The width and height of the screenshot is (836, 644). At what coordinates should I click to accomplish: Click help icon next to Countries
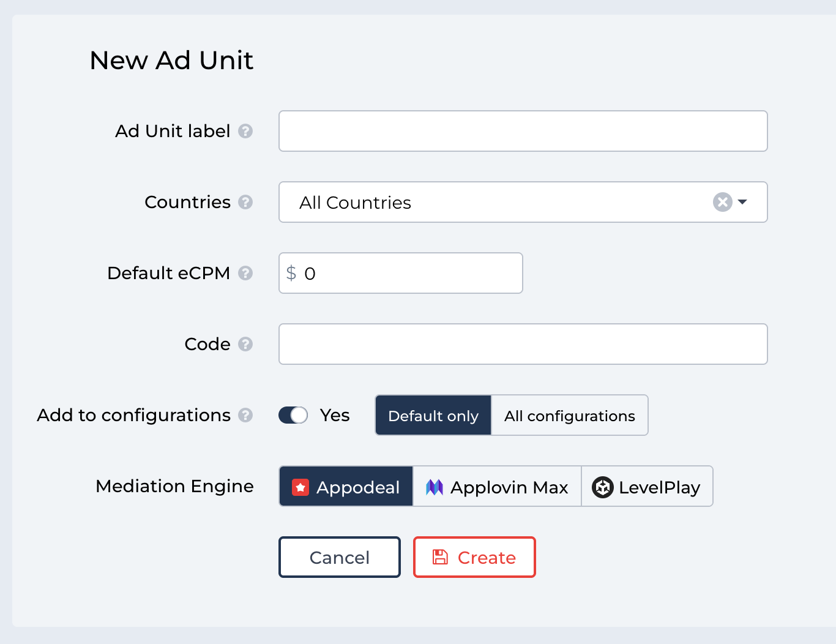pyautogui.click(x=245, y=202)
